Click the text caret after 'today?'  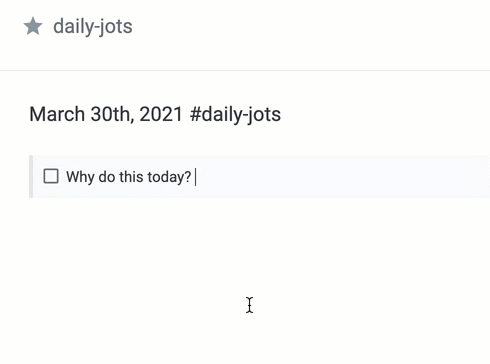[196, 177]
